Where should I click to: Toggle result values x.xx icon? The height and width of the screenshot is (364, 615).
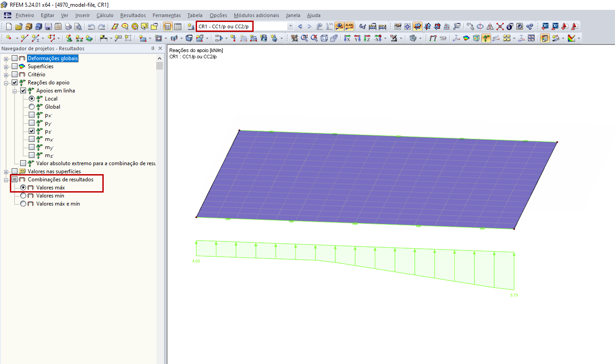coord(349,26)
